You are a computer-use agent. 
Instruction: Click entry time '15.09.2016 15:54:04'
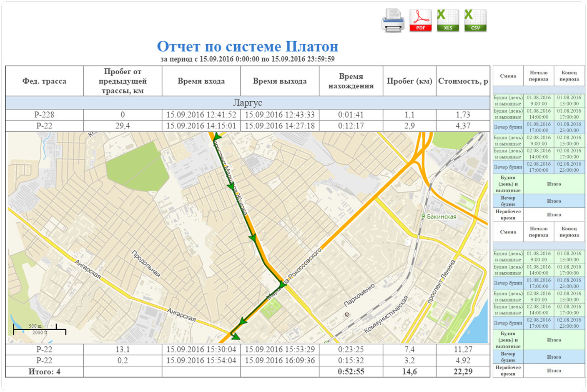click(201, 360)
